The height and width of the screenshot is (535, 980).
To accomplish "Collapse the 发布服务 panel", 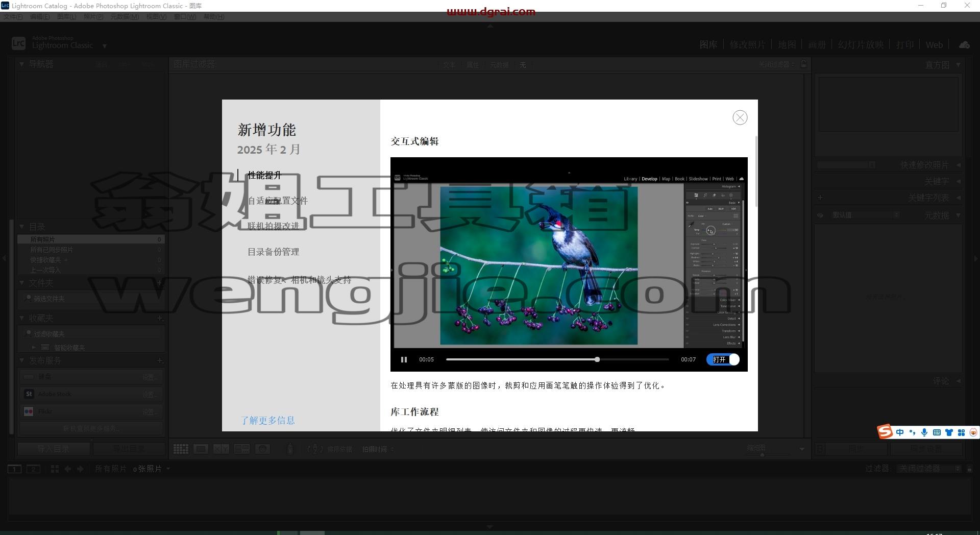I will 21,360.
